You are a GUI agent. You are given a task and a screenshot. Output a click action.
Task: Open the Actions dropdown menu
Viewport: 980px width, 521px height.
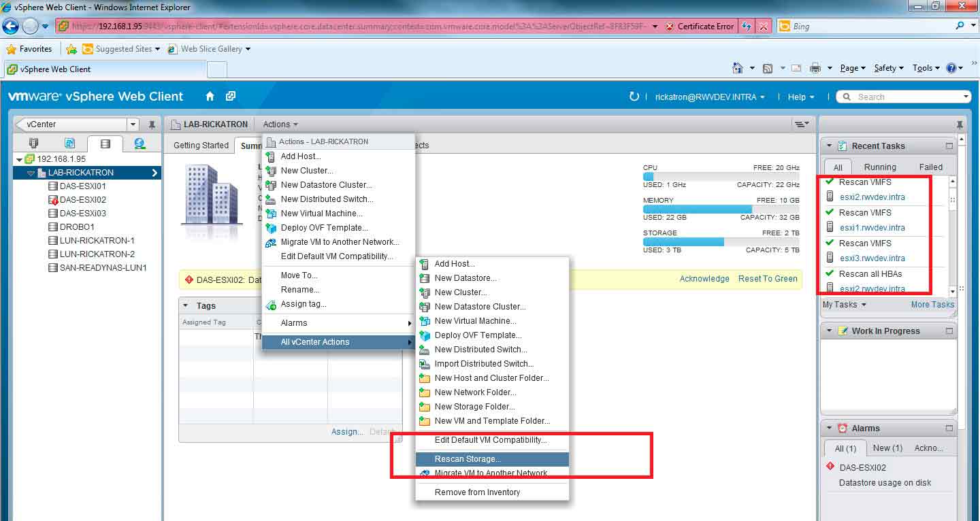[x=280, y=124]
